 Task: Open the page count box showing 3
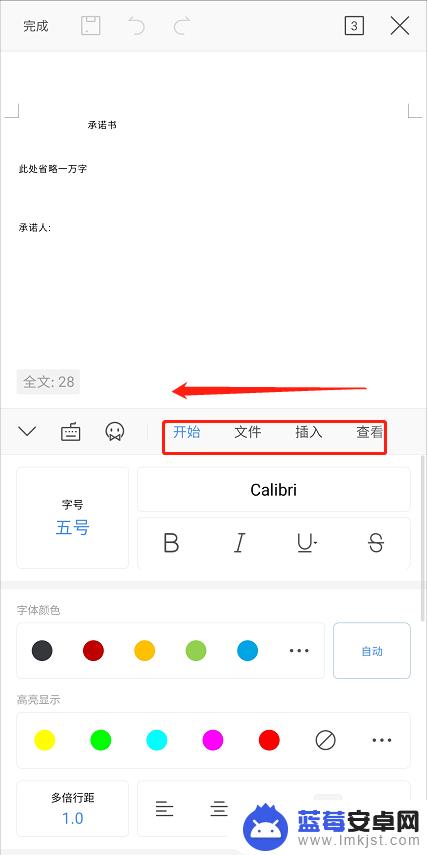pos(354,26)
